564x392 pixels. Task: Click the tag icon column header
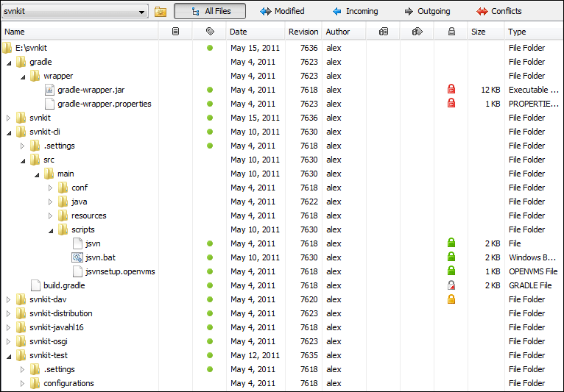pyautogui.click(x=210, y=32)
